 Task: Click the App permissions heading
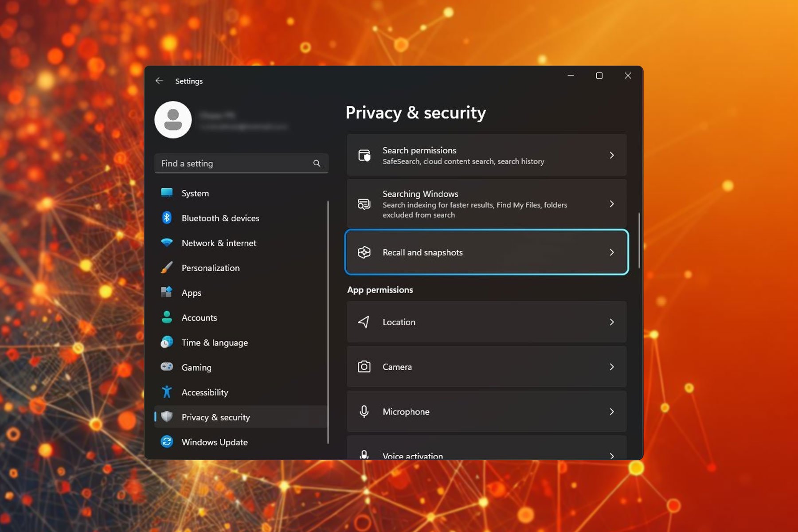380,289
